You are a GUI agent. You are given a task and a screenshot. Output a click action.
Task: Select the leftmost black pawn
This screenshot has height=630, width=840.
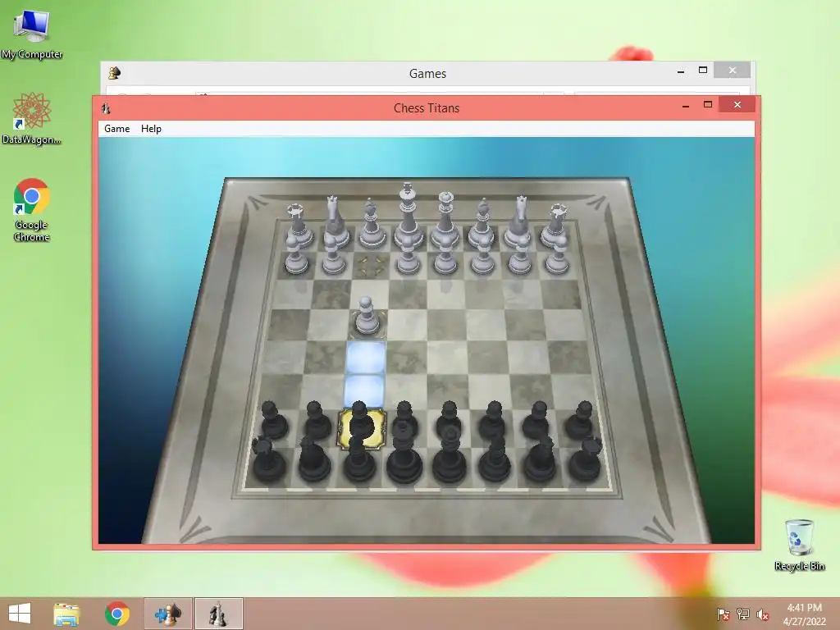[274, 421]
